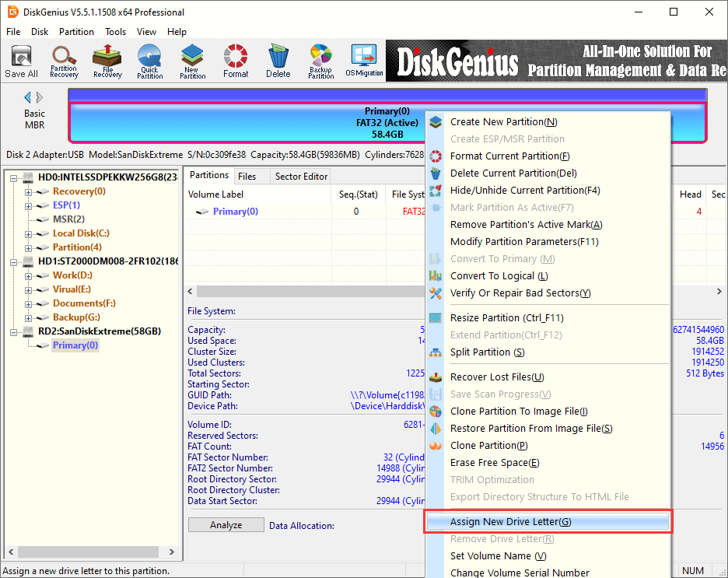
Task: Open the File menu
Action: (x=13, y=32)
